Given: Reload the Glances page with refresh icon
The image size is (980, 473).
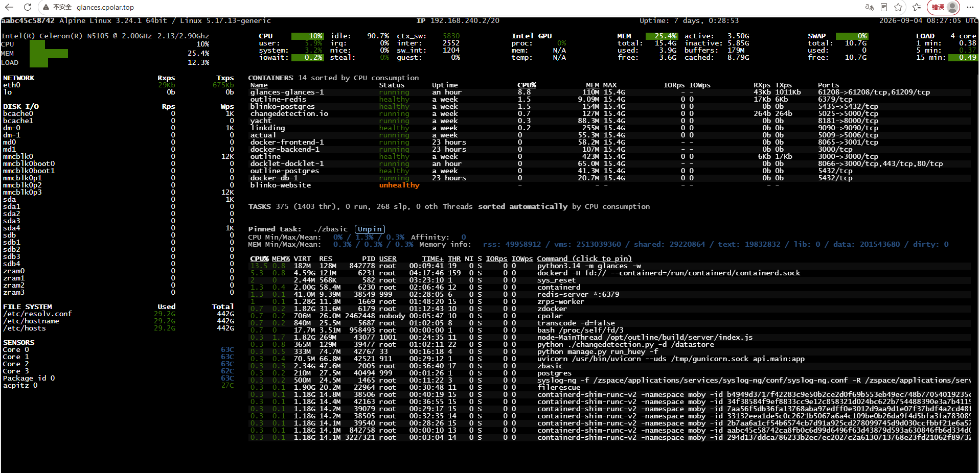Looking at the screenshot, I should pos(28,7).
